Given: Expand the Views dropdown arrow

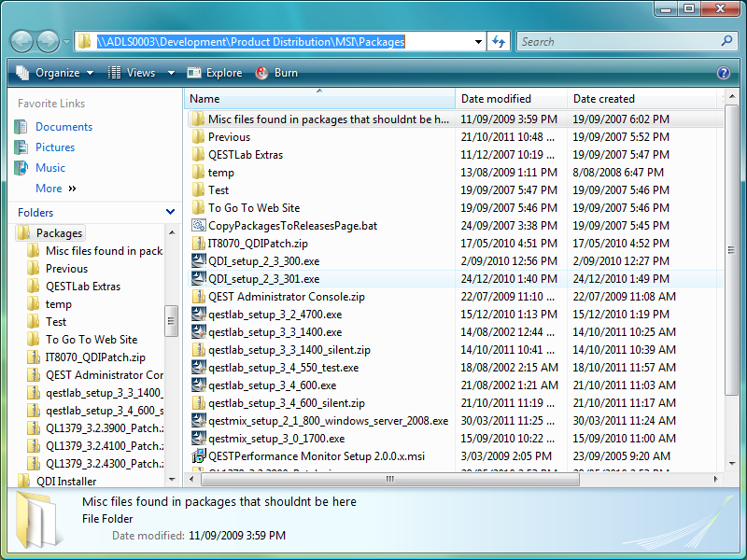Looking at the screenshot, I should (x=170, y=72).
